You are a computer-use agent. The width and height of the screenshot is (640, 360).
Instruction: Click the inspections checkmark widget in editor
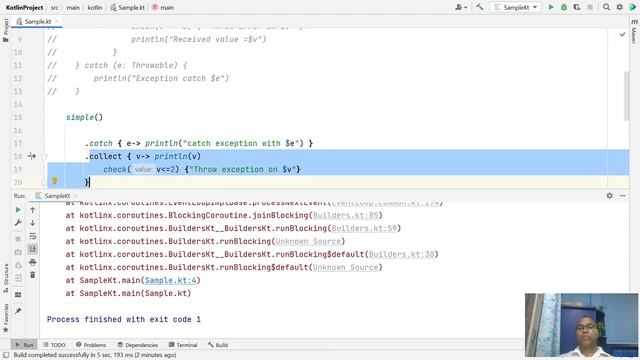tap(622, 35)
